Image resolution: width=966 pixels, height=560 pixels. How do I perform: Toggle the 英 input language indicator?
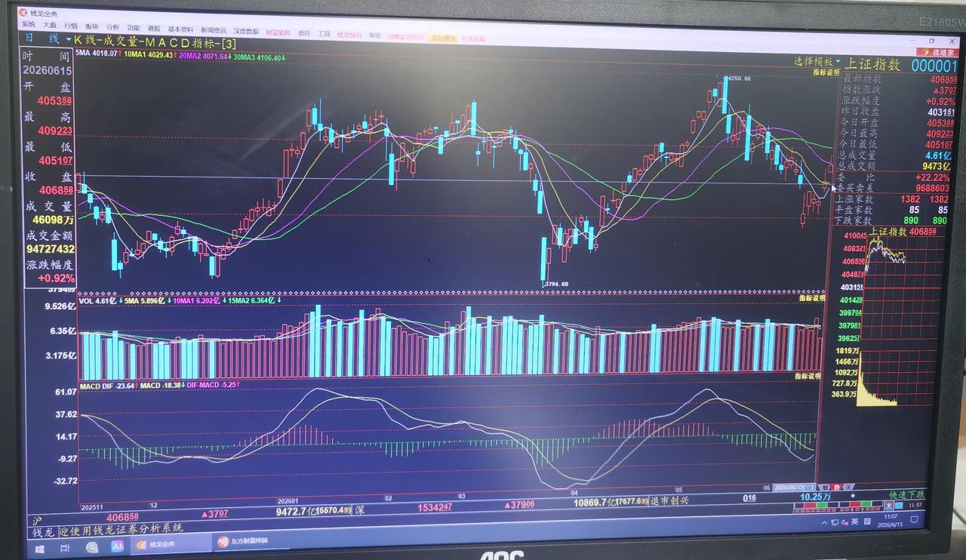tap(854, 522)
